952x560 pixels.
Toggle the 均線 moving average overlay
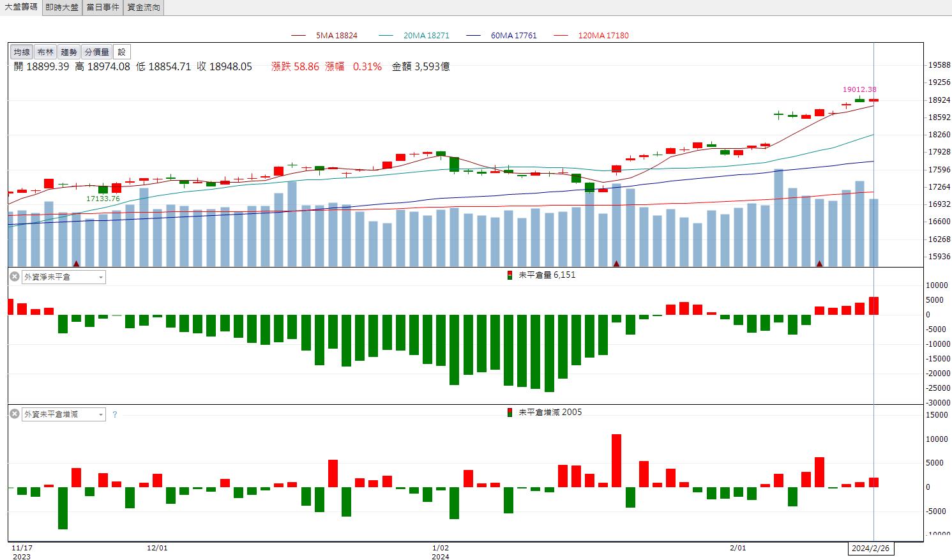22,52
